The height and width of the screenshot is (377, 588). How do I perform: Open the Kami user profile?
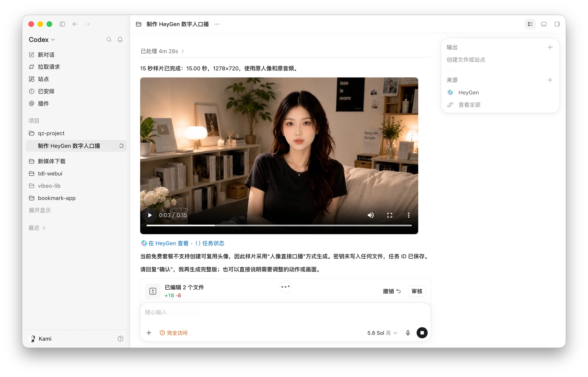40,339
